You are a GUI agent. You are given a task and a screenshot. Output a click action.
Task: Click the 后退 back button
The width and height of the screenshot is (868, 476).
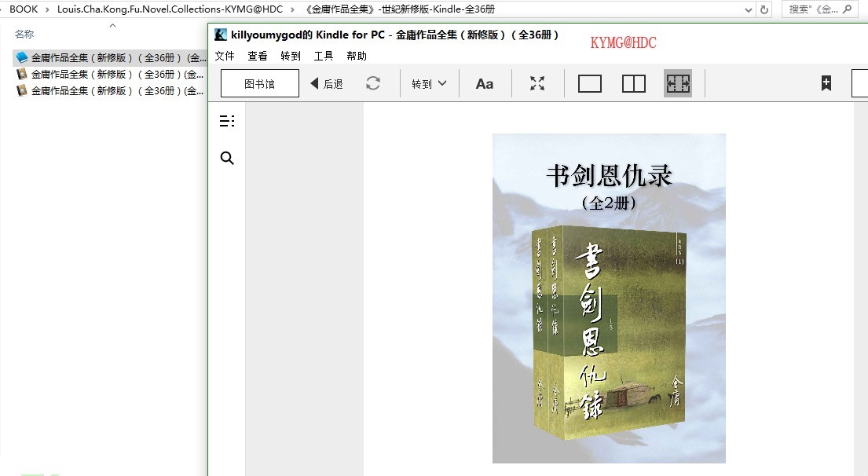point(327,83)
